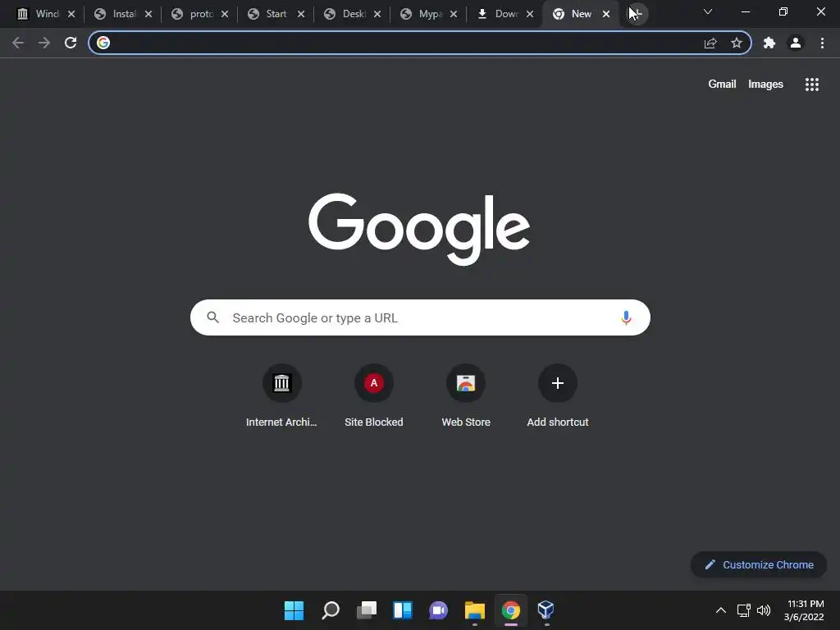Click the back navigation arrow

[18, 43]
